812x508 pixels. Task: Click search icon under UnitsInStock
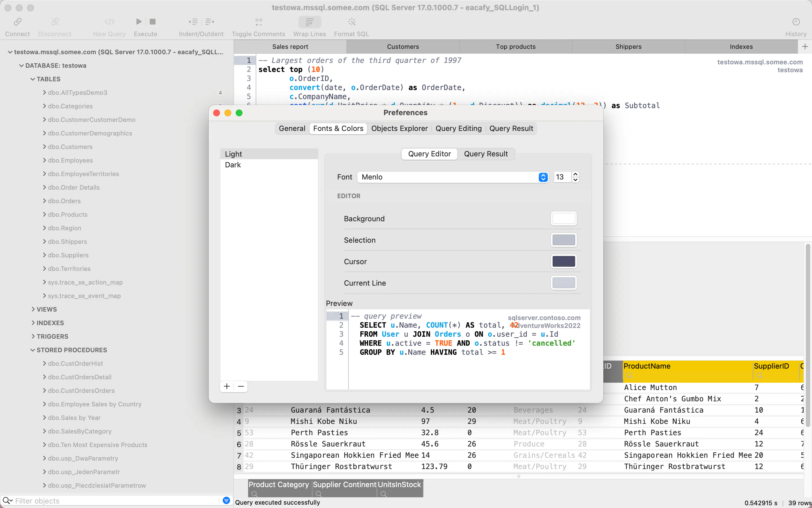(x=383, y=494)
